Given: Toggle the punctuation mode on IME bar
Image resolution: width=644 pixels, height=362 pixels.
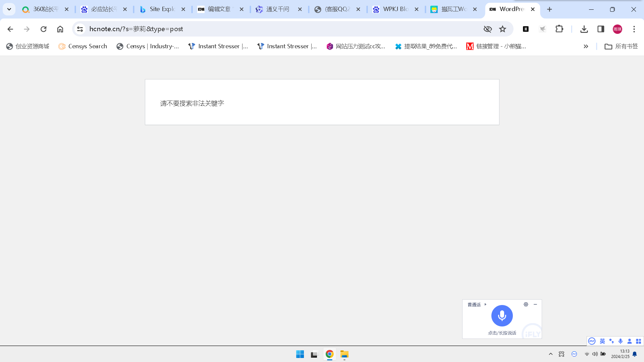Looking at the screenshot, I should pos(611,341).
